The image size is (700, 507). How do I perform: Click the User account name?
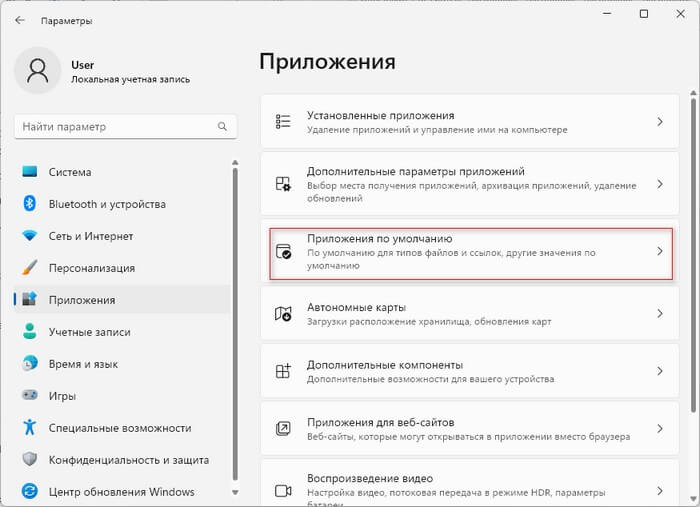pyautogui.click(x=83, y=65)
